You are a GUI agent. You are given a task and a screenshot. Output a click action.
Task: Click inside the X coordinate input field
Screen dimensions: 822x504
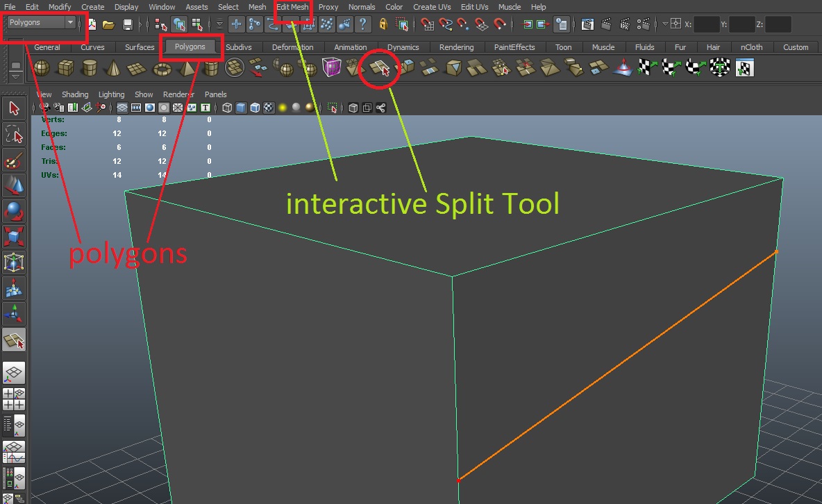tap(707, 24)
